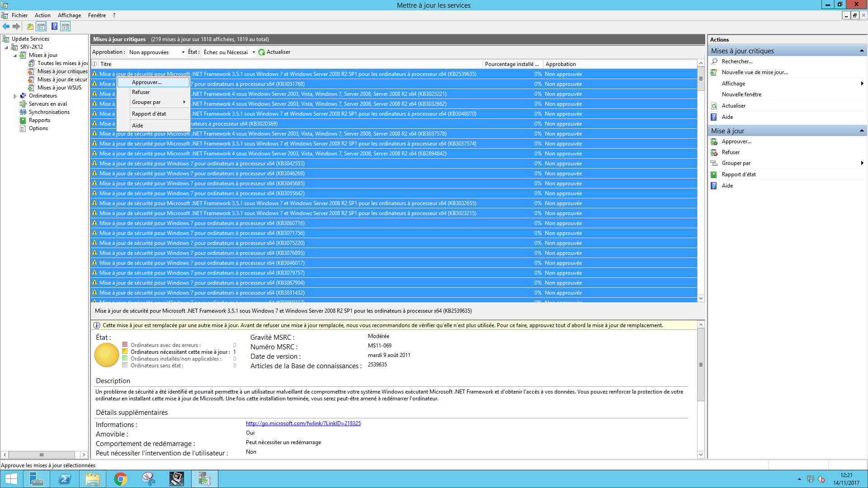Select Rapports in the tree

[x=39, y=120]
